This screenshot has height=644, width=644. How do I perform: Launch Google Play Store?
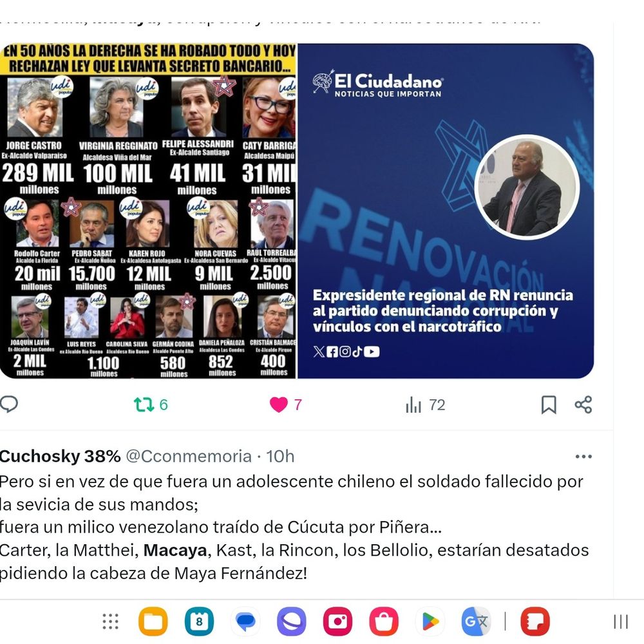[430, 621]
